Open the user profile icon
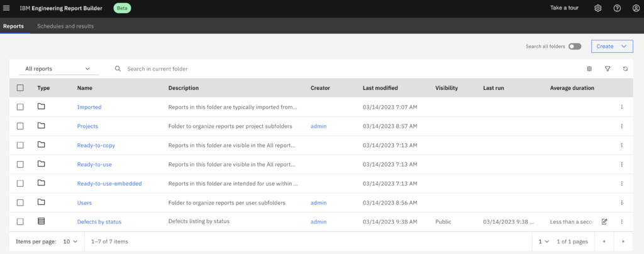644x254 pixels. [635, 8]
